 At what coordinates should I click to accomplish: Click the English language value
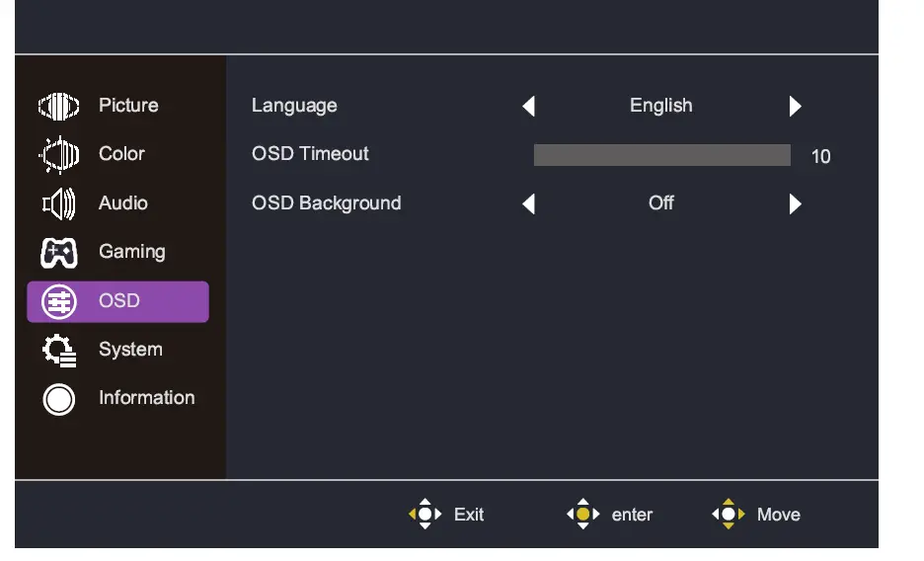pyautogui.click(x=661, y=106)
